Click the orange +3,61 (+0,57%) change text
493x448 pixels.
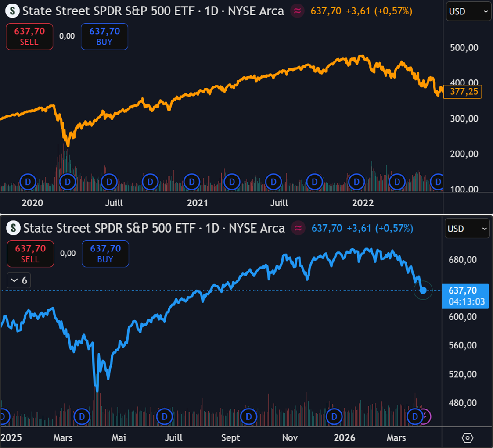coord(379,11)
